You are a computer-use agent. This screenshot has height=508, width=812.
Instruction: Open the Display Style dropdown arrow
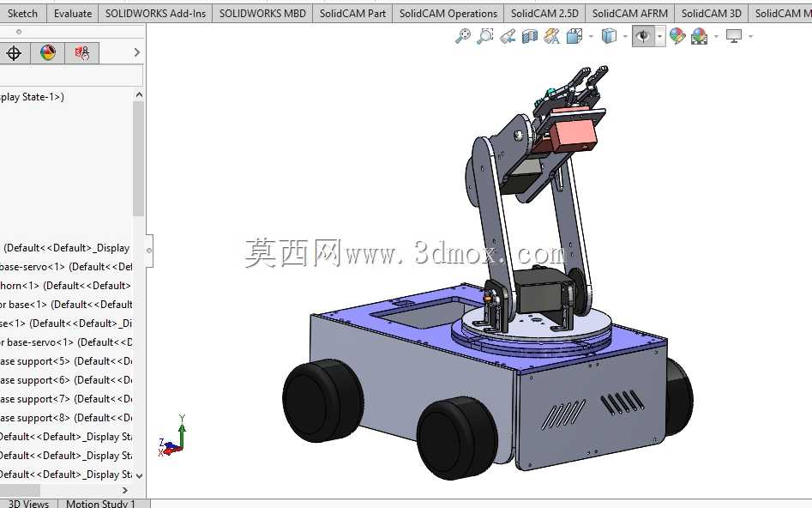tap(625, 36)
